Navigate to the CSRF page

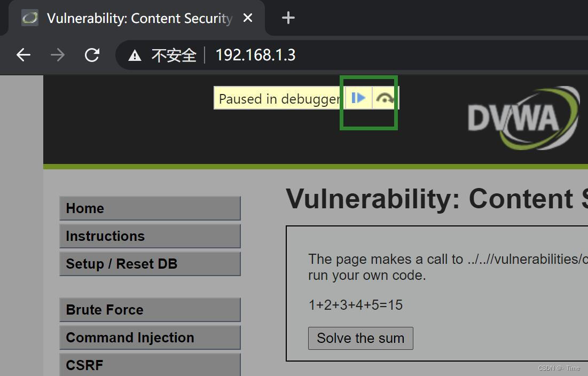[150, 365]
